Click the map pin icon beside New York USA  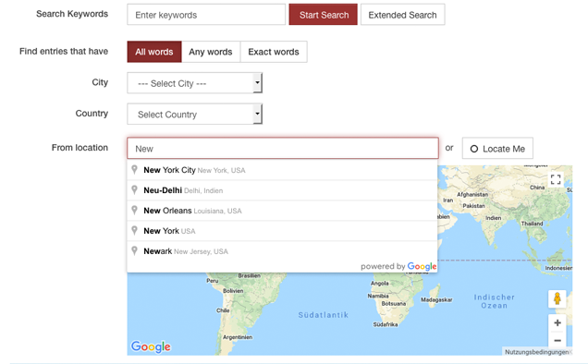134,231
